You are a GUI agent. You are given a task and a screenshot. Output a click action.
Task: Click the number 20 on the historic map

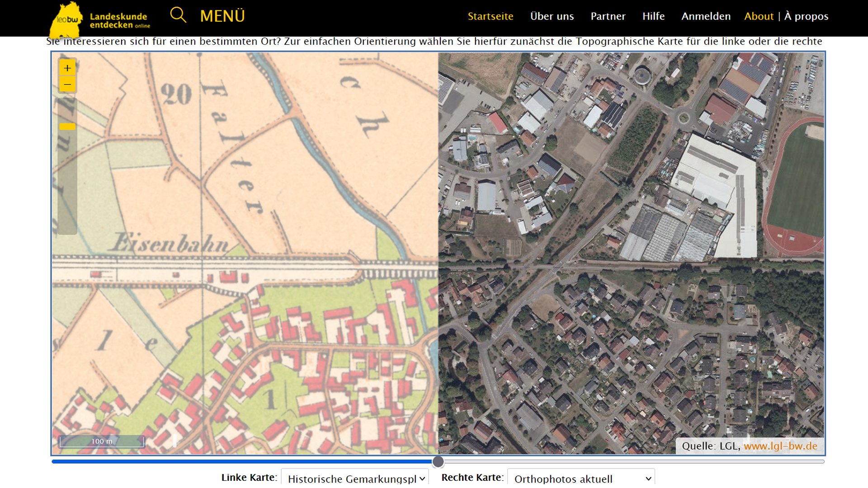[x=176, y=94]
